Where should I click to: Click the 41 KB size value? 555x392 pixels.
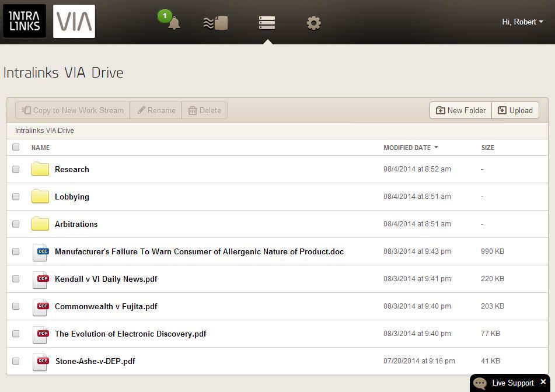(x=490, y=361)
